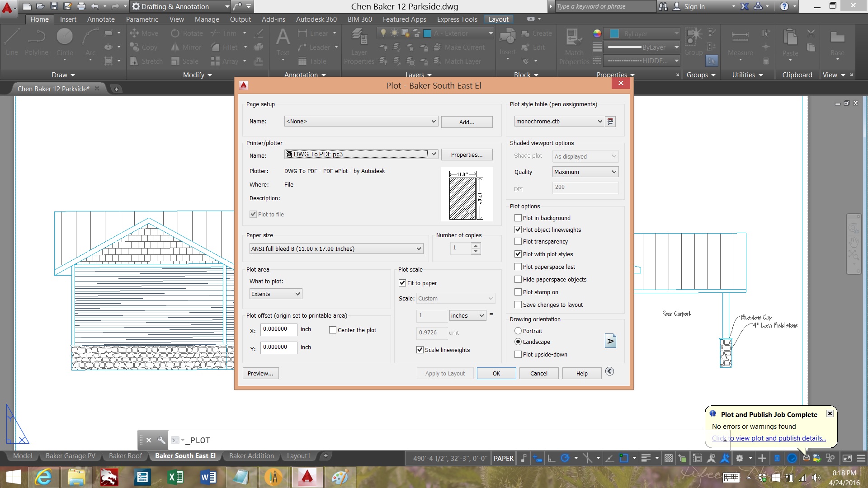Screen dimensions: 868x488
Task: Check Center the plot
Action: coord(333,330)
